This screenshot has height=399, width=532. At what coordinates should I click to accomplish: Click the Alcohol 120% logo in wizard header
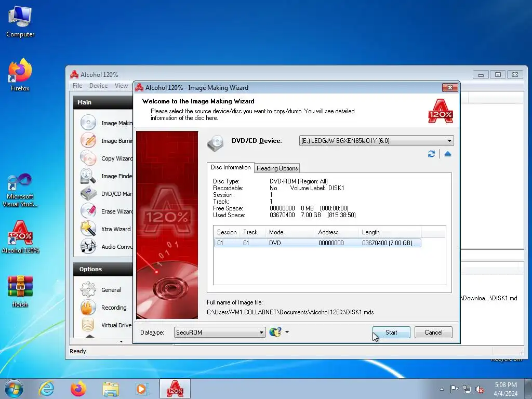441,111
